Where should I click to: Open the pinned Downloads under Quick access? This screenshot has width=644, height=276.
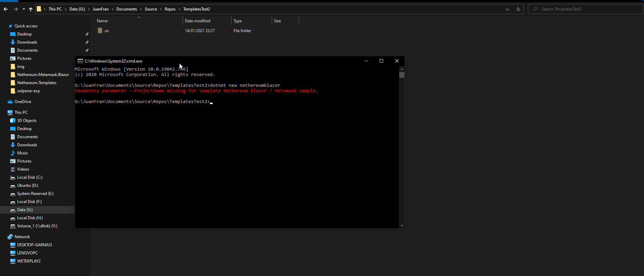click(27, 42)
